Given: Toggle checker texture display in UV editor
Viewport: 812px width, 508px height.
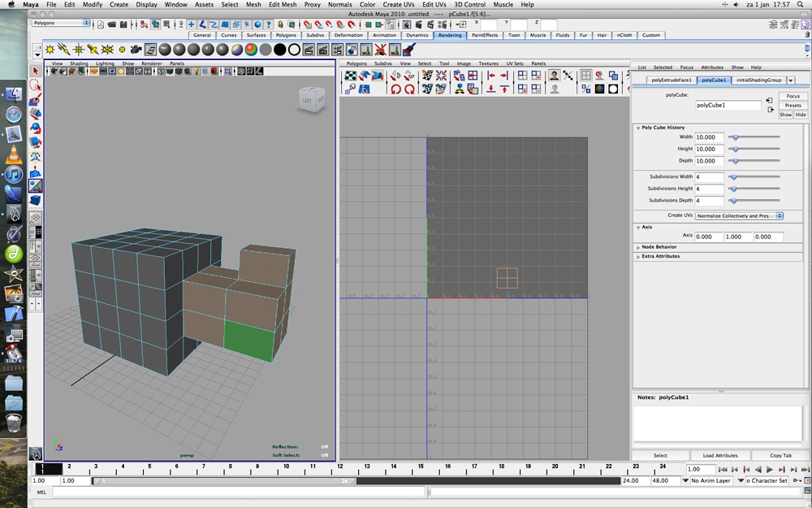Looking at the screenshot, I should pos(351,76).
